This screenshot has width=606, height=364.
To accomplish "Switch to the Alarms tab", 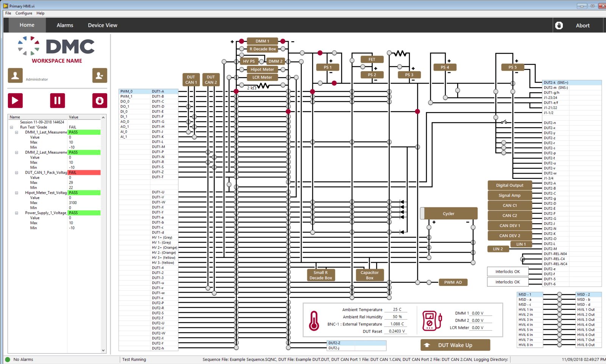I will [65, 25].
